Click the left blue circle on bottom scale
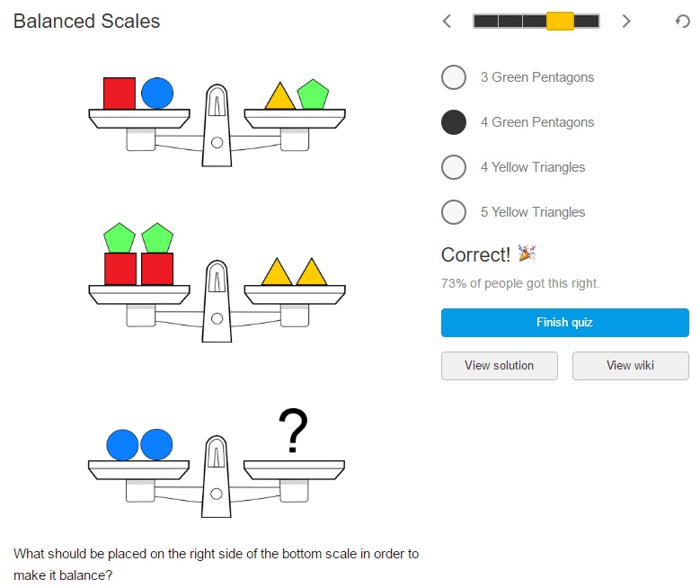Viewport: 700px width, 588px height. click(122, 444)
